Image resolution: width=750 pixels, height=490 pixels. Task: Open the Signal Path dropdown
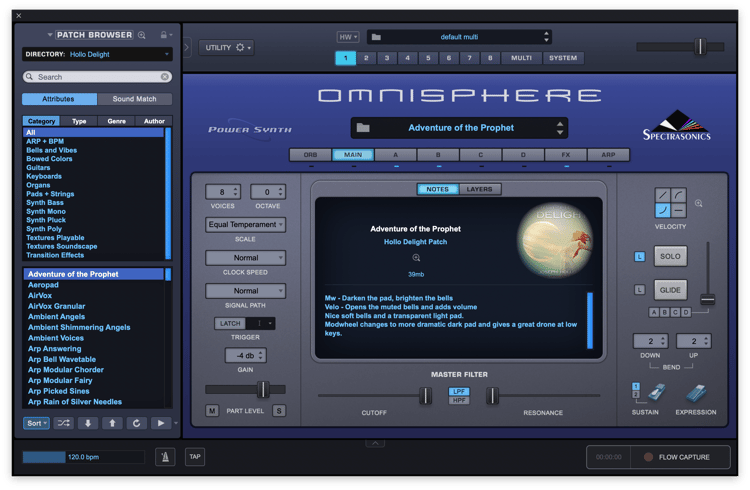245,290
